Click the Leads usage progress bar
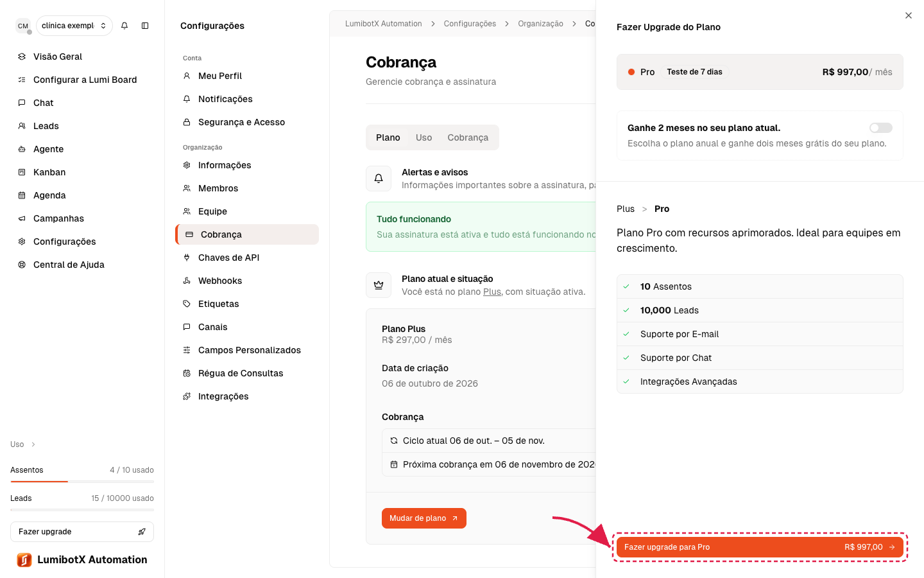 point(82,509)
